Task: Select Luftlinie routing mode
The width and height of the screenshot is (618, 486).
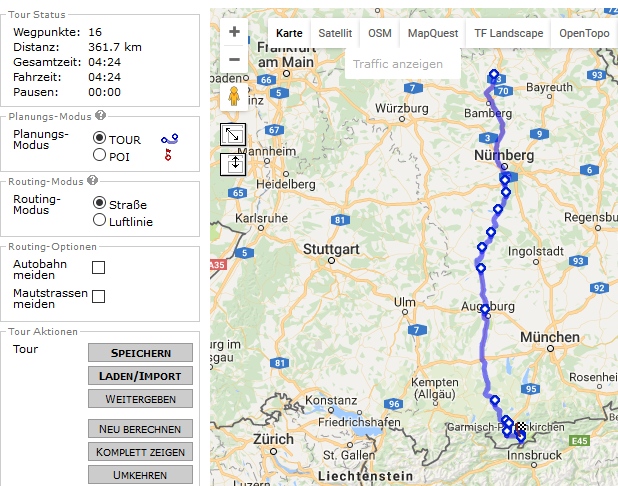Action: point(99,220)
